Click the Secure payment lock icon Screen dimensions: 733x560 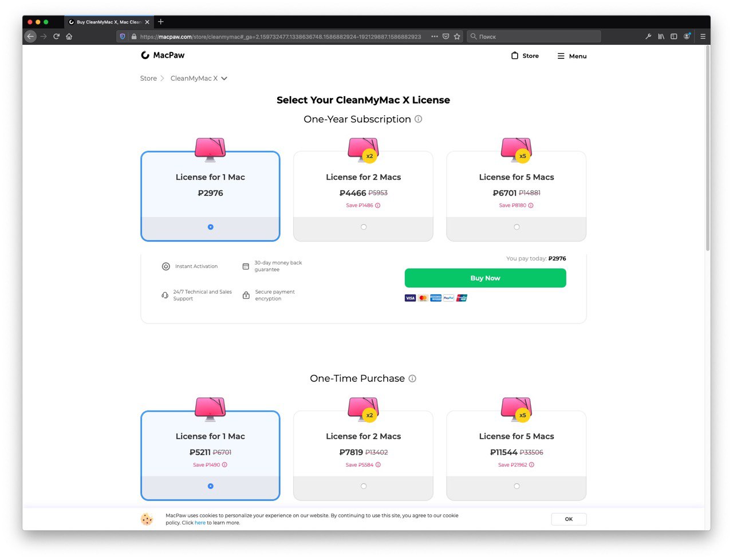pos(246,295)
